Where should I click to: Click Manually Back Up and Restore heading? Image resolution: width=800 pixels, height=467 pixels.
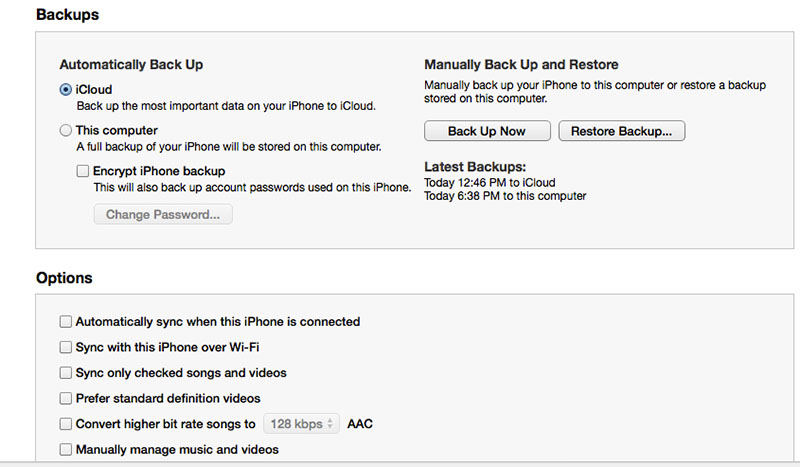[x=521, y=65]
